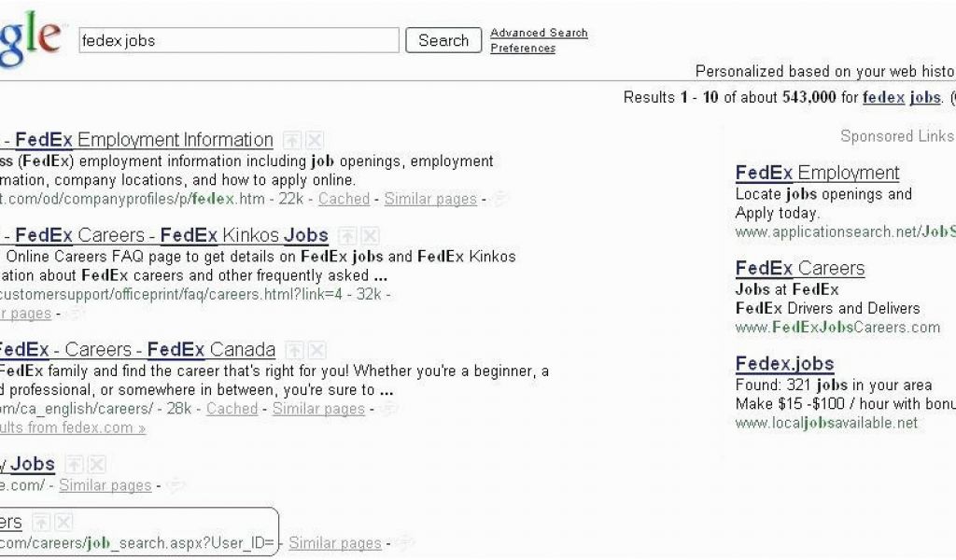Click the remove X beside the Jobs result
The image size is (956, 560).
96,465
